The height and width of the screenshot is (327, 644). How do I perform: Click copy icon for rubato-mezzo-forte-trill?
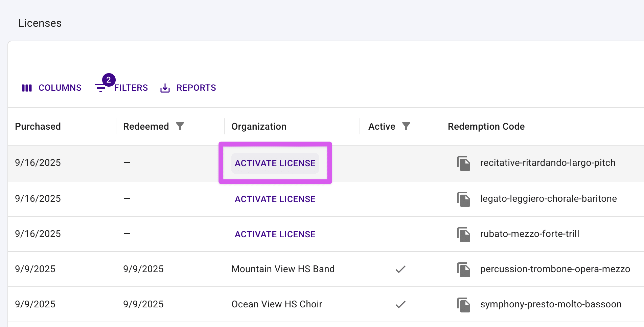(464, 235)
